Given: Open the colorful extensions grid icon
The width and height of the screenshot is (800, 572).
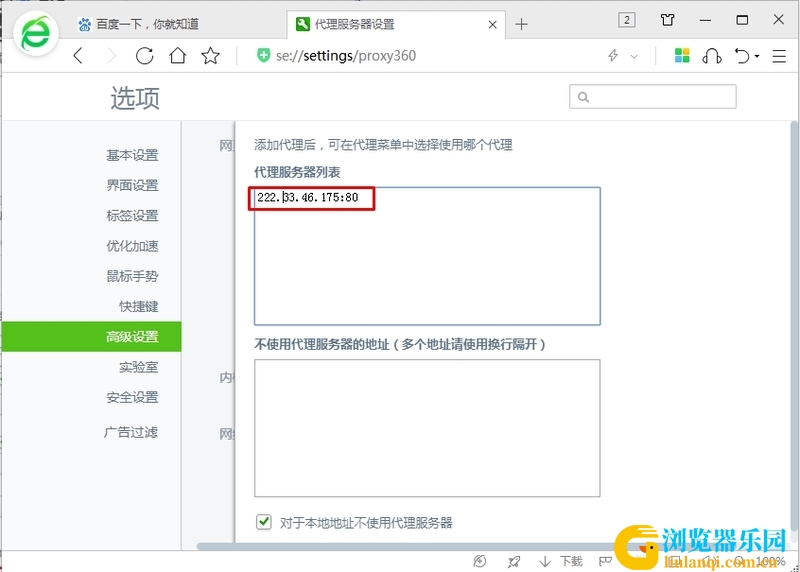Looking at the screenshot, I should pyautogui.click(x=682, y=55).
